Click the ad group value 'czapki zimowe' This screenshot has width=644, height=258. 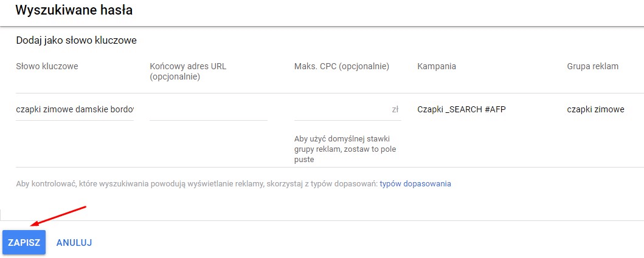click(x=595, y=109)
